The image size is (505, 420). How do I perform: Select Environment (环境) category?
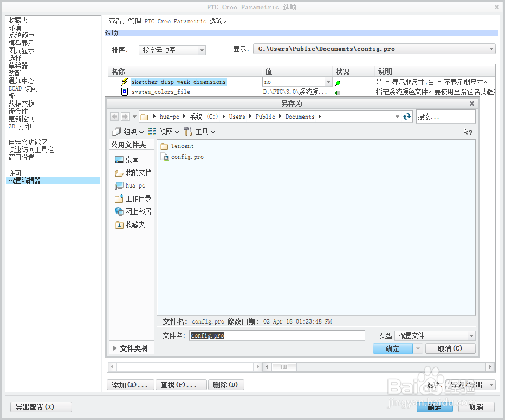[15, 28]
